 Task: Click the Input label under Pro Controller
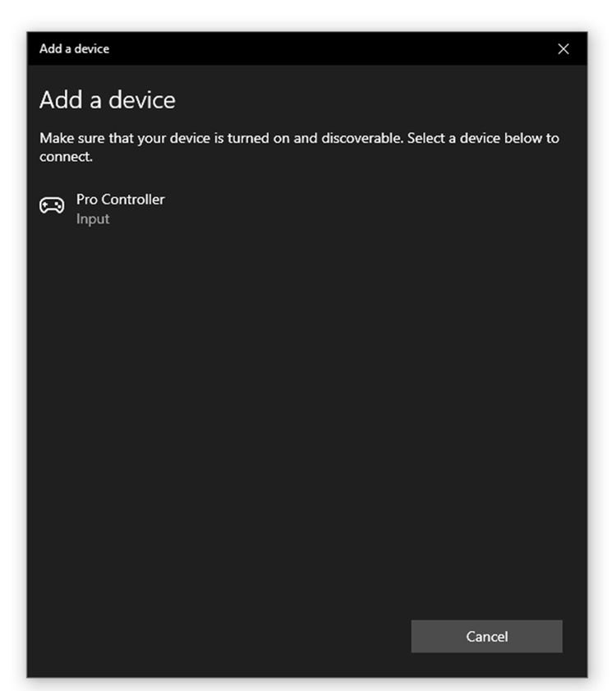tap(93, 219)
